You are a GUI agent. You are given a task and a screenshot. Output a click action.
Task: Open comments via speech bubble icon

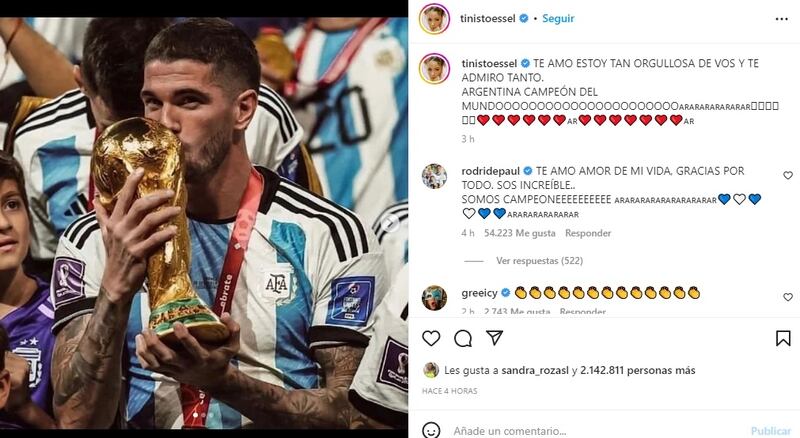click(463, 338)
